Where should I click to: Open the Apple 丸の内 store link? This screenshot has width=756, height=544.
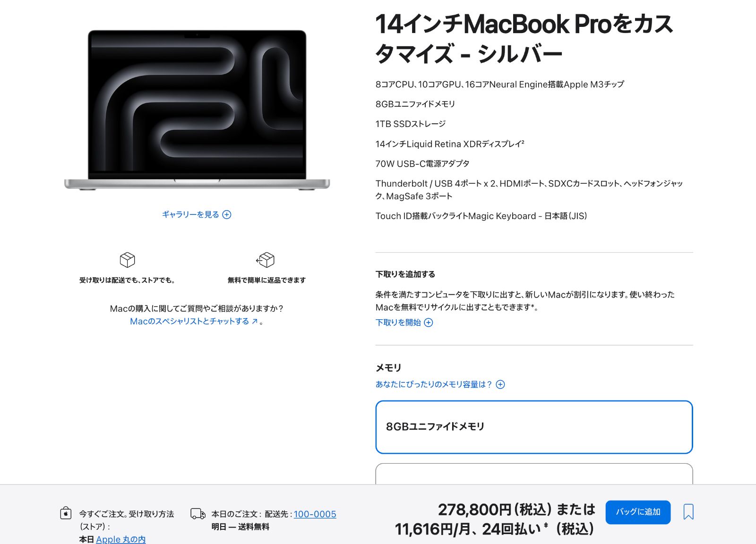(121, 539)
